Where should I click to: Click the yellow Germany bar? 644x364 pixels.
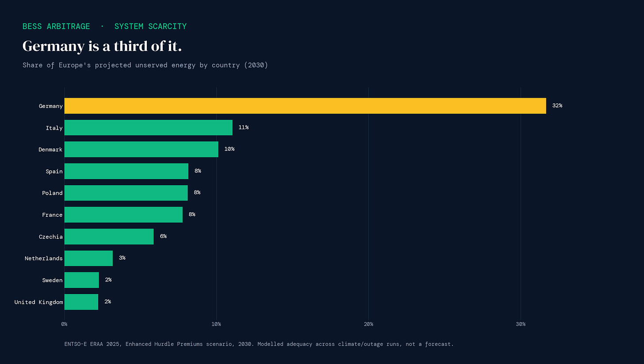[x=305, y=106]
